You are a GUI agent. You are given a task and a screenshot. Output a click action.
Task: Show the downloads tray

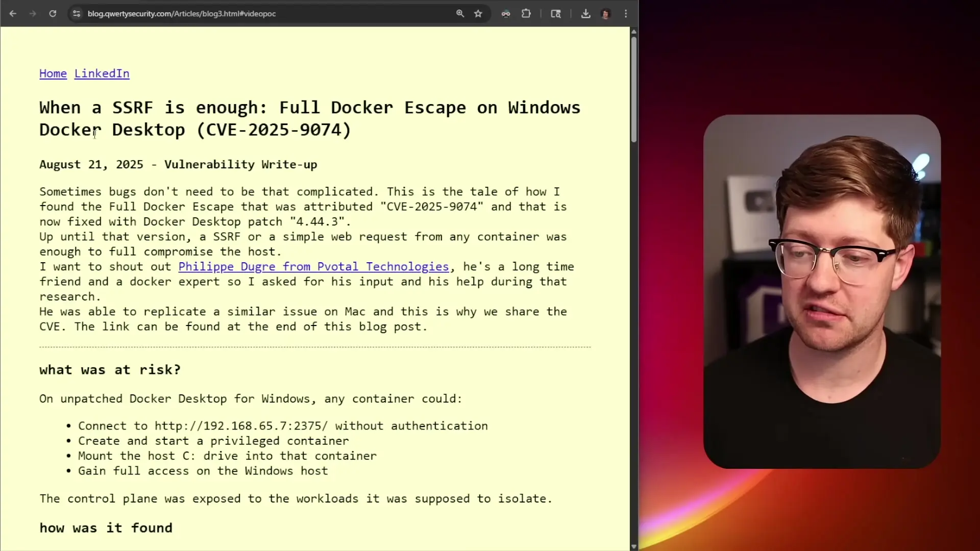(x=585, y=14)
